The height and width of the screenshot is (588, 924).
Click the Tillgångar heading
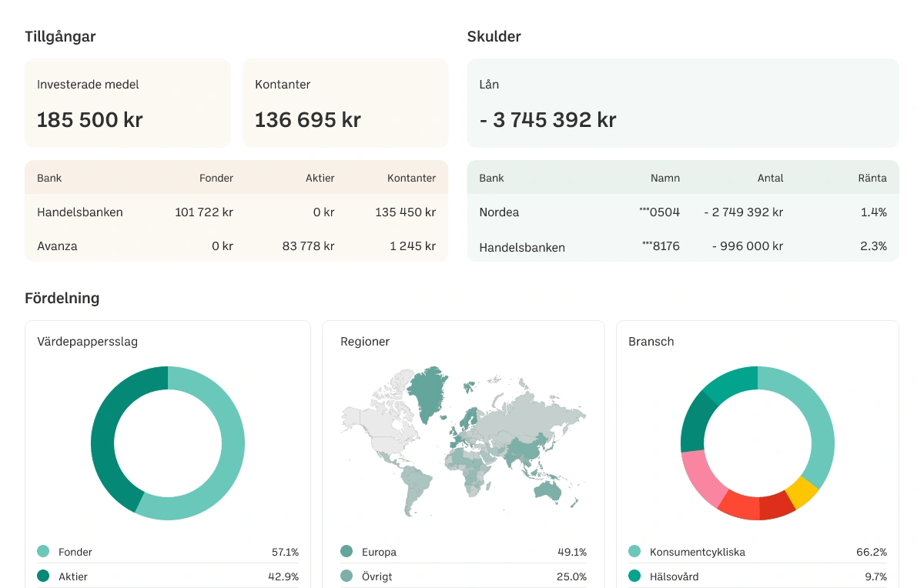click(60, 37)
